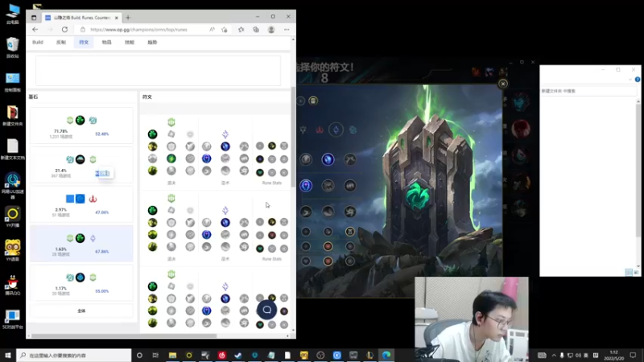644x362 pixels.
Task: Open Task View from the taskbar
Action: (x=155, y=355)
